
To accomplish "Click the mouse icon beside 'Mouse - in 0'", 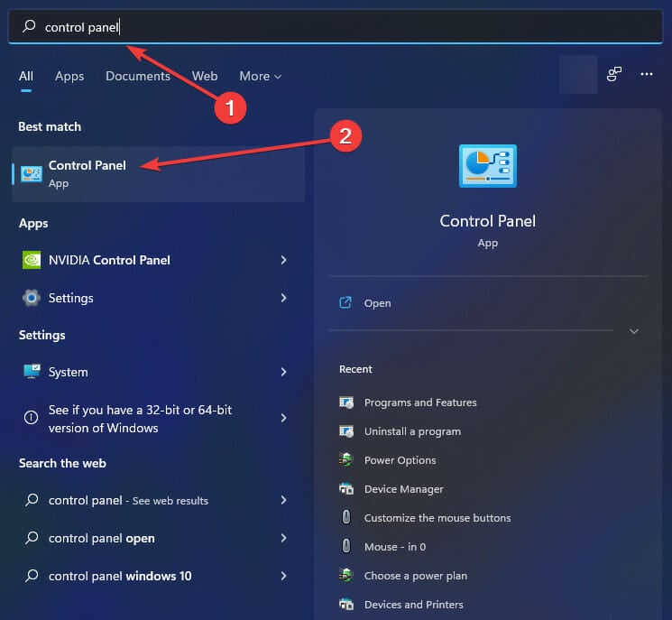I will (x=346, y=546).
